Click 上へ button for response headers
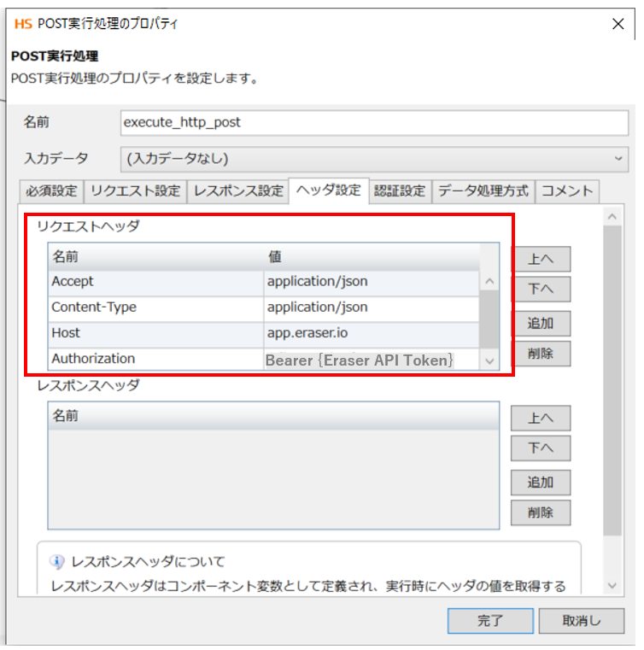 [x=541, y=418]
